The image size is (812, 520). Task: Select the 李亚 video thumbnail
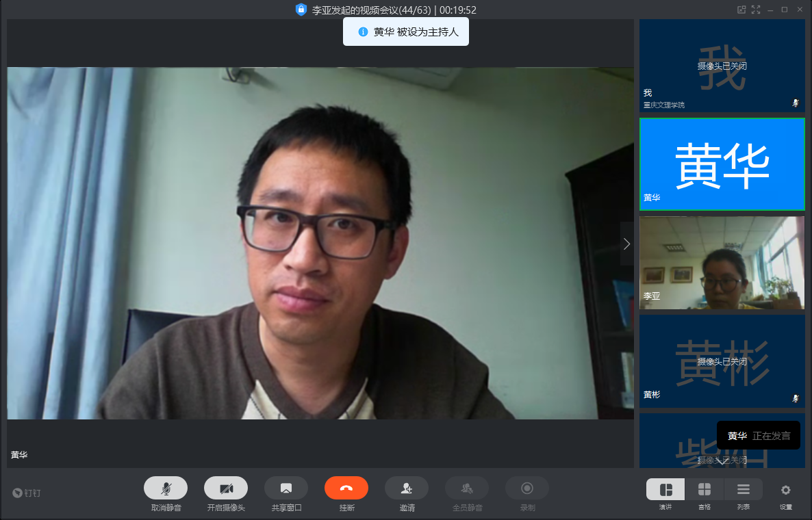point(722,263)
